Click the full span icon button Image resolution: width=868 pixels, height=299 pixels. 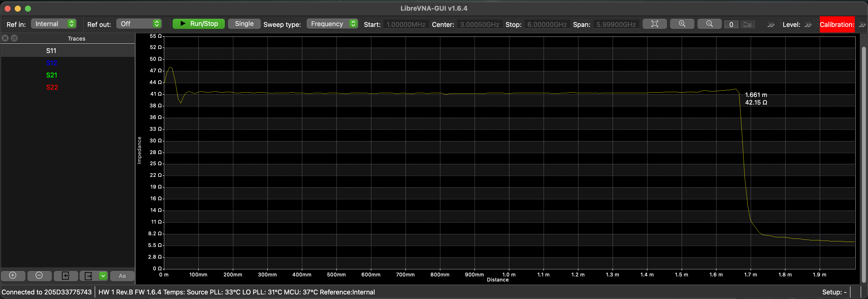654,24
